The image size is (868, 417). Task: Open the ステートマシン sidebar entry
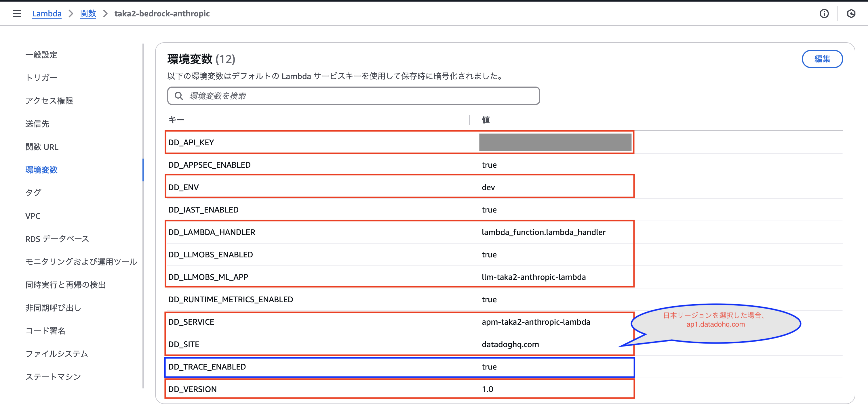pyautogui.click(x=53, y=376)
